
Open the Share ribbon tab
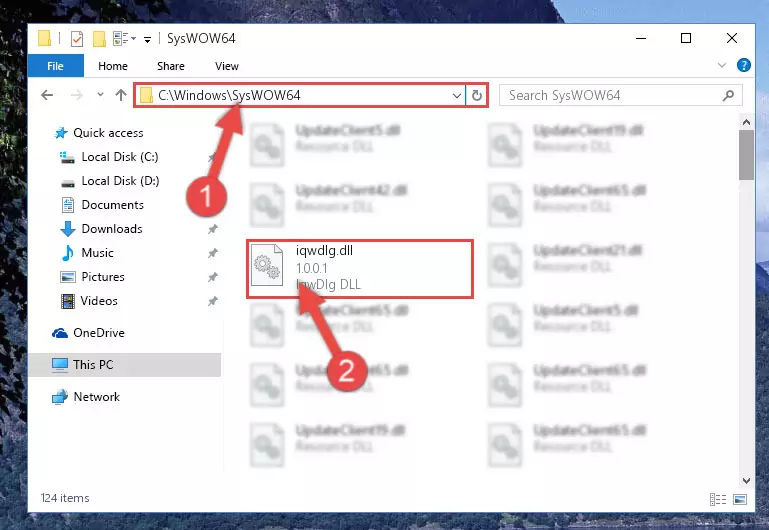[171, 66]
